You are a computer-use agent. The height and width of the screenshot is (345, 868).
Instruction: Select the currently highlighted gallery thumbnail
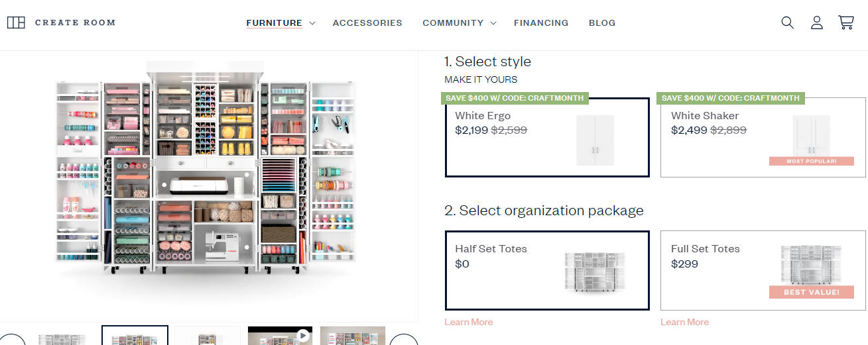tap(135, 336)
